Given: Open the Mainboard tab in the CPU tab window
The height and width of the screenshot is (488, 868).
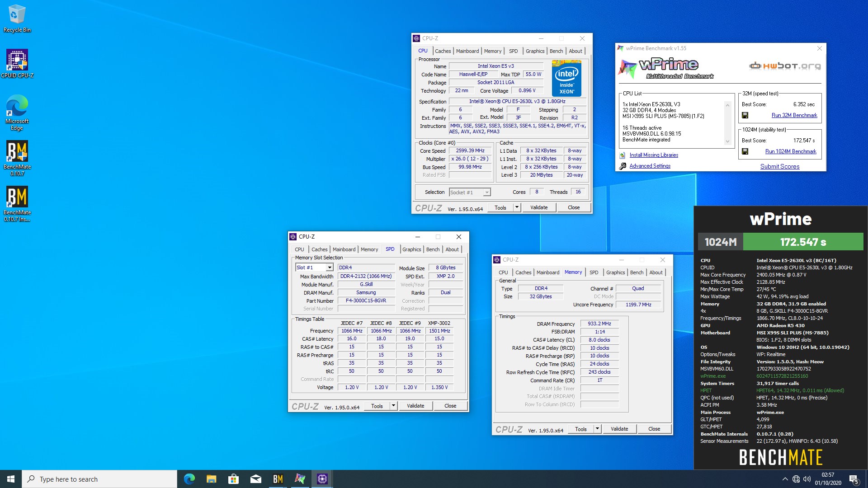Looking at the screenshot, I should coord(467,51).
